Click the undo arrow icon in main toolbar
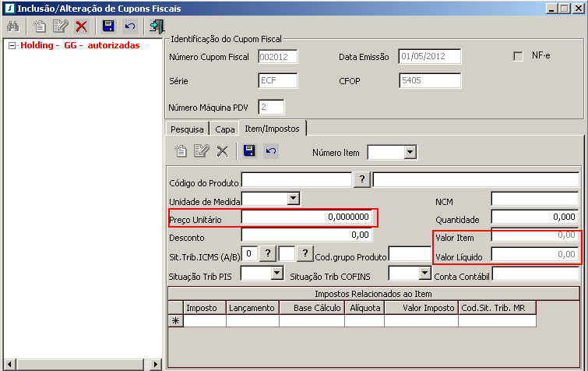 [130, 26]
